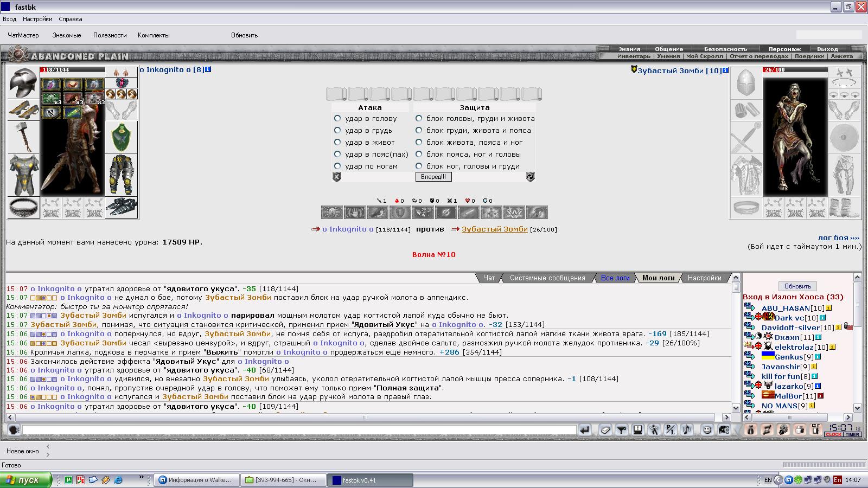Click the equipped war hammer weapon slot
Screen dimensions: 868x488
click(x=23, y=137)
